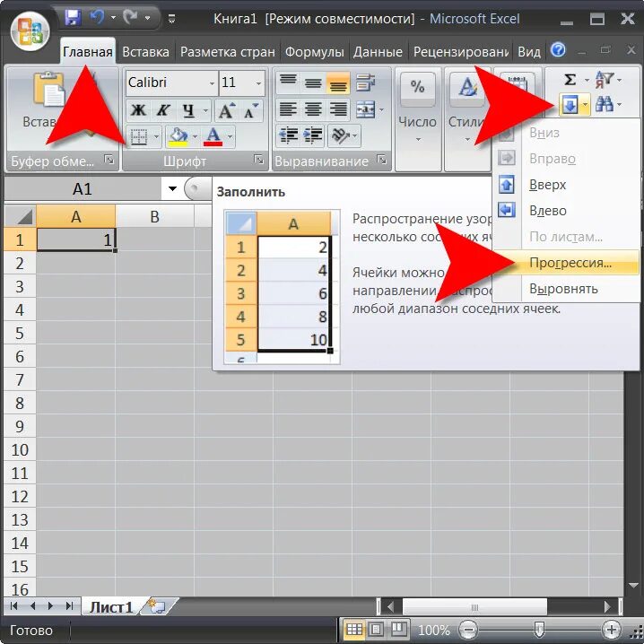Expand the font color dropdown arrow

tap(230, 137)
